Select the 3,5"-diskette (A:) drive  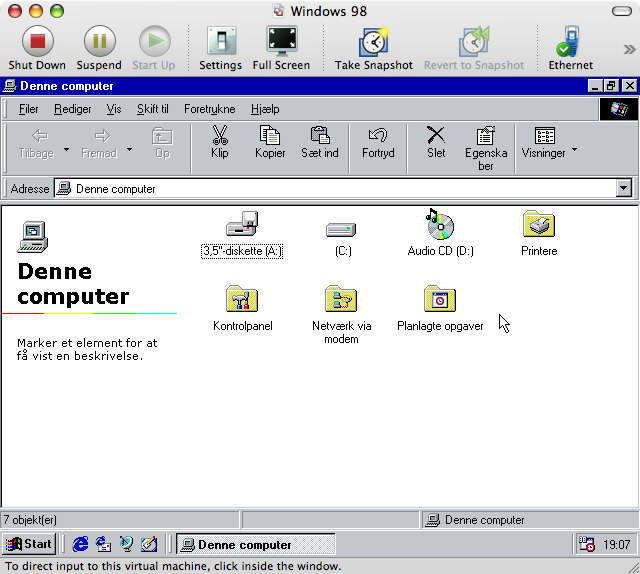[242, 234]
